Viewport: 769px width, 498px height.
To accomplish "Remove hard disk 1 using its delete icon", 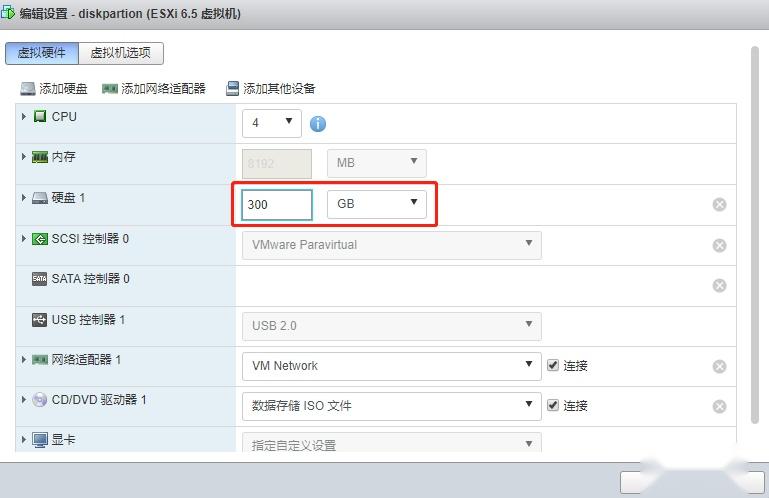I will click(719, 205).
